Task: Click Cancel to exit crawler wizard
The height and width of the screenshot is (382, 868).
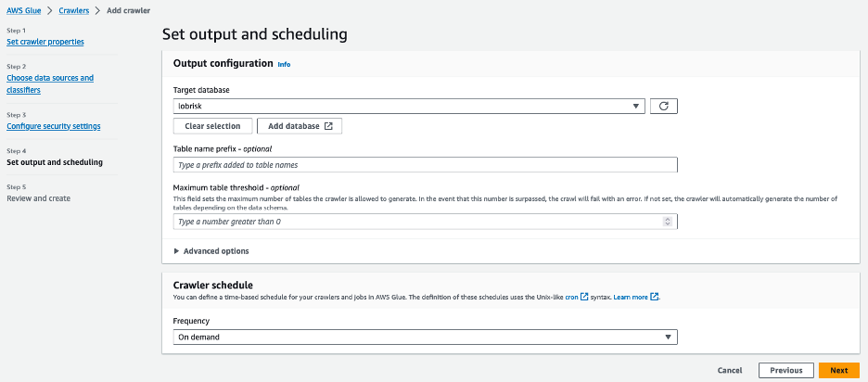Action: (x=730, y=370)
